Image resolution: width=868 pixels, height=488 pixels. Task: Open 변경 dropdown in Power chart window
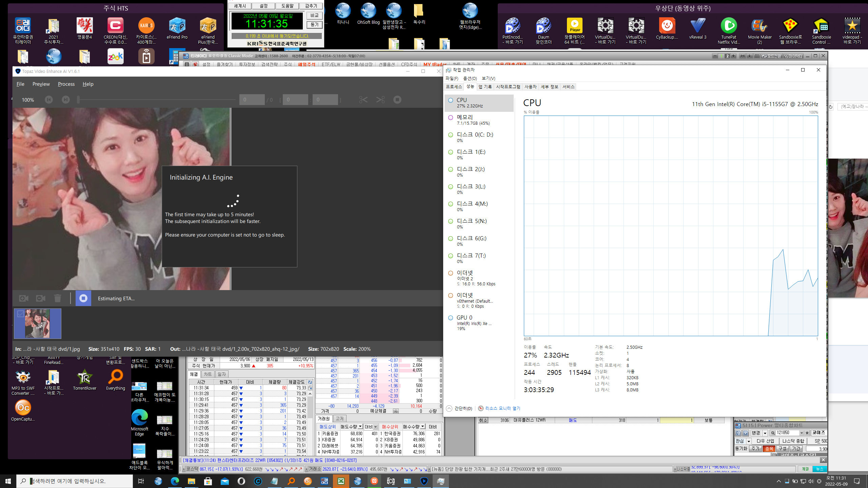pos(765,433)
